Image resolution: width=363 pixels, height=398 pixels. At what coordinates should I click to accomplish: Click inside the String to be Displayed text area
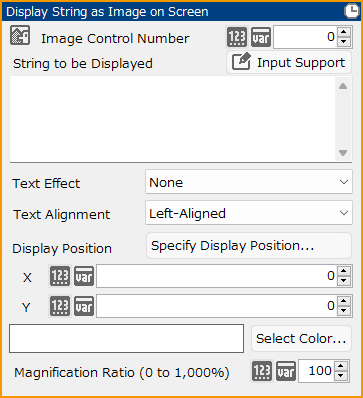[173, 119]
